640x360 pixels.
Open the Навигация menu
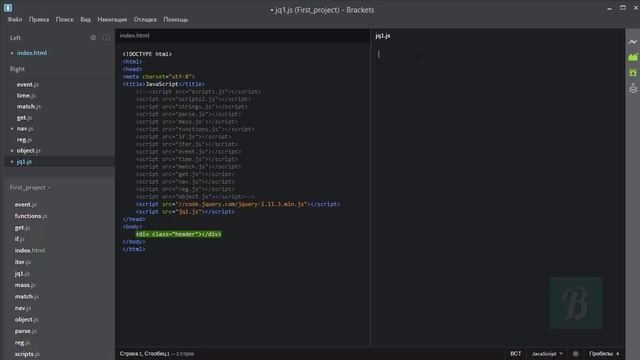(112, 20)
